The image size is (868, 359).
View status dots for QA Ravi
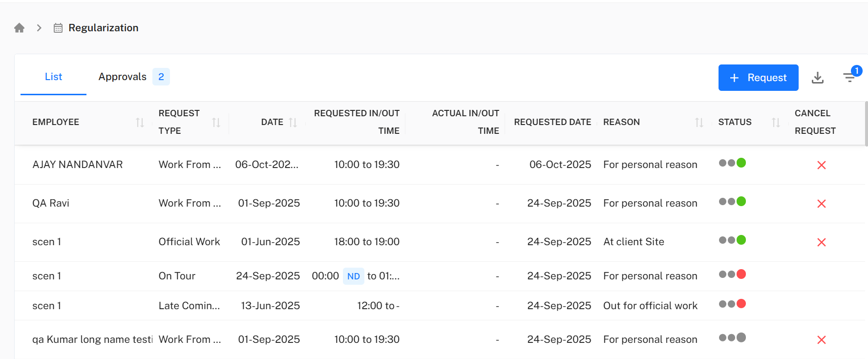[732, 201]
